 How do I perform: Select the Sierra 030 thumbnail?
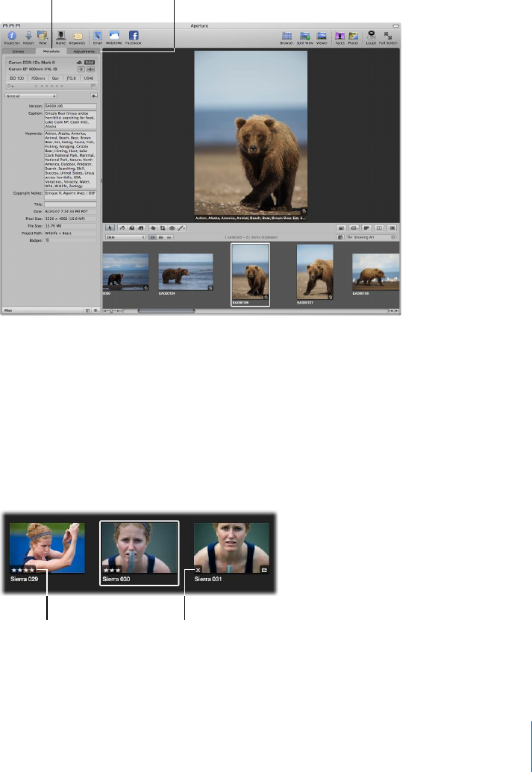coord(140,548)
